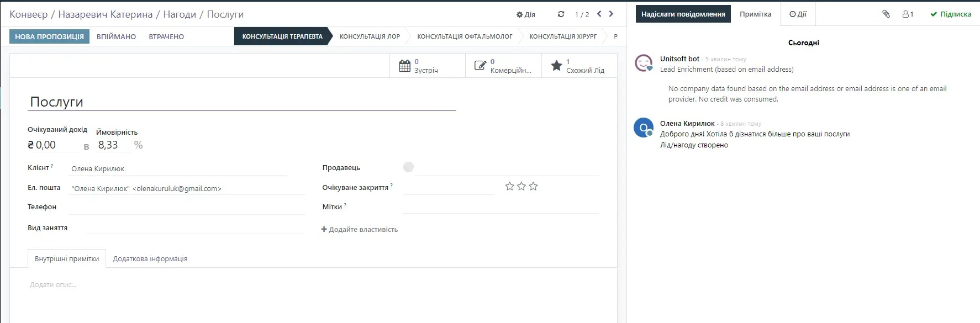The image size is (980, 323).
Task: Open the Мітки tags dropdown field
Action: click(x=500, y=207)
